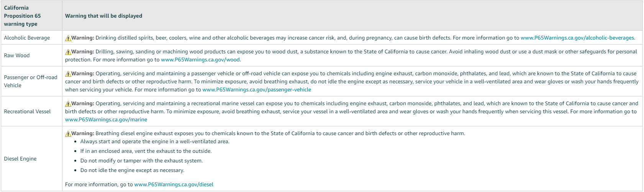Viewport: 644px width, 192px height.
Task: Click the 'Always start and operate the engine' bullet
Action: [155, 142]
